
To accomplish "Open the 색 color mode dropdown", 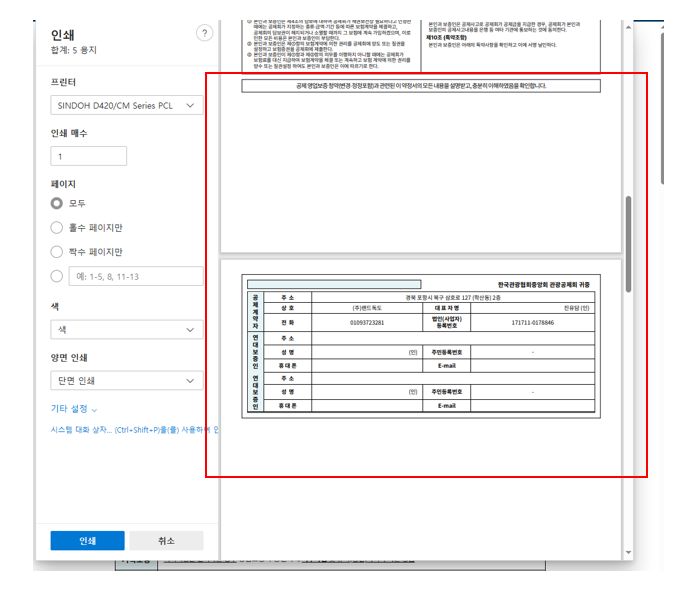I will coord(126,328).
